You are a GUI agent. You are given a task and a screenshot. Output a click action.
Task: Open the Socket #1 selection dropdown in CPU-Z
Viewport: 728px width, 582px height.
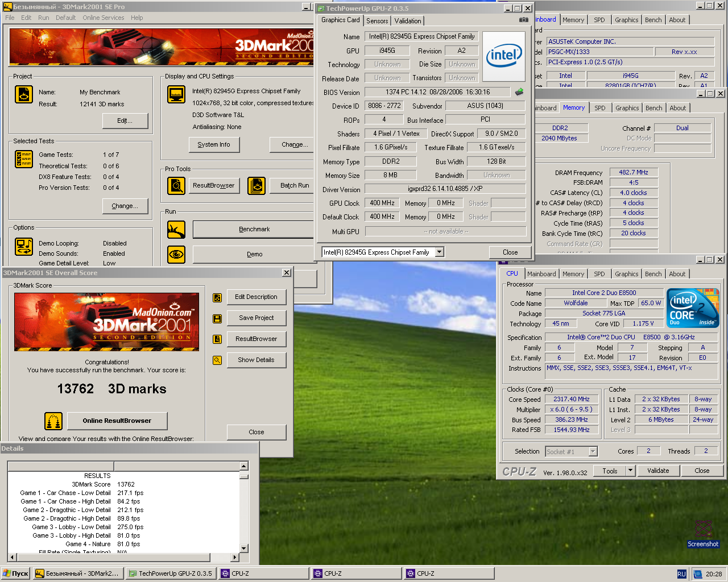[x=593, y=451]
